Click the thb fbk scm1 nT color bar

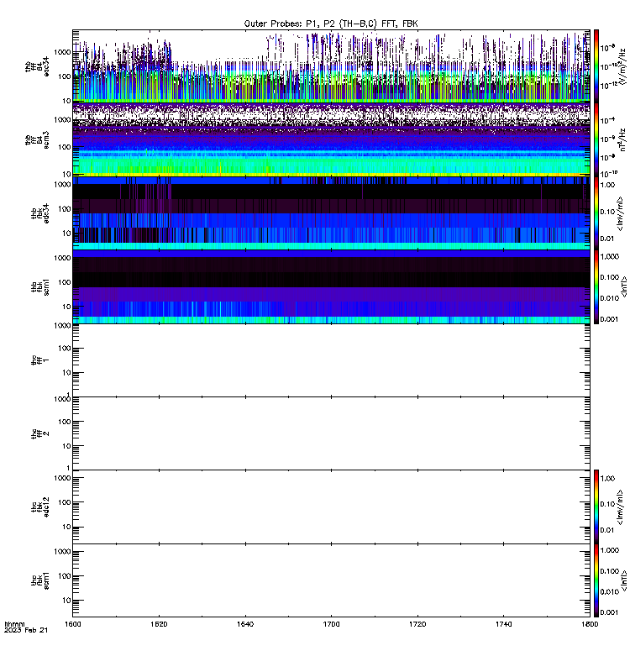[596, 286]
